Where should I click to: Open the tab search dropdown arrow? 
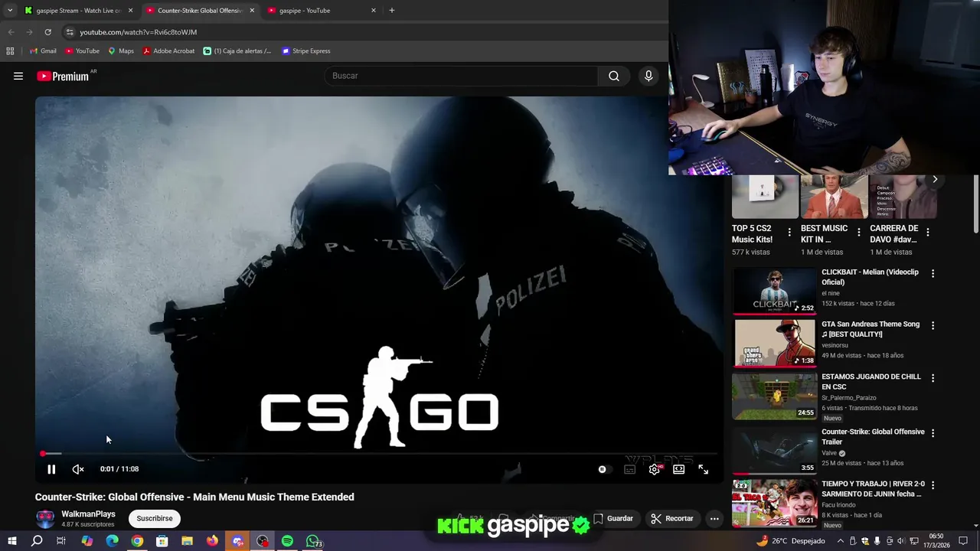(x=10, y=11)
